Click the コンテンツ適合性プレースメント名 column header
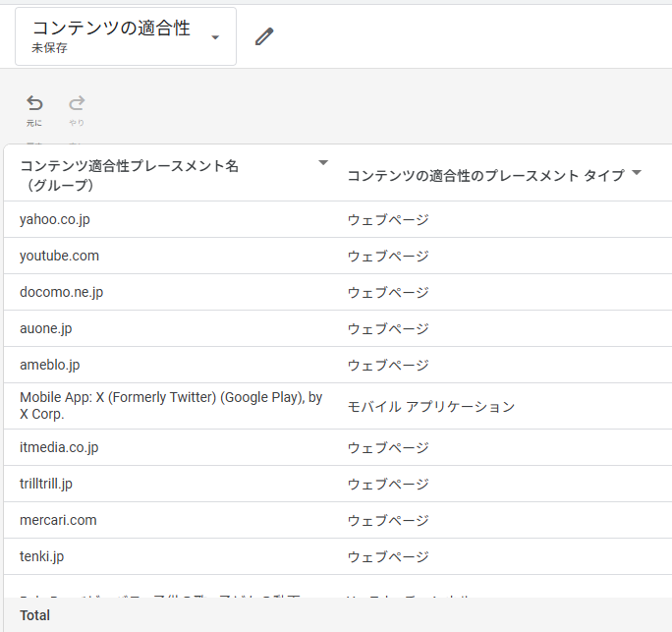Viewport: 672px width, 632px height. 129,175
